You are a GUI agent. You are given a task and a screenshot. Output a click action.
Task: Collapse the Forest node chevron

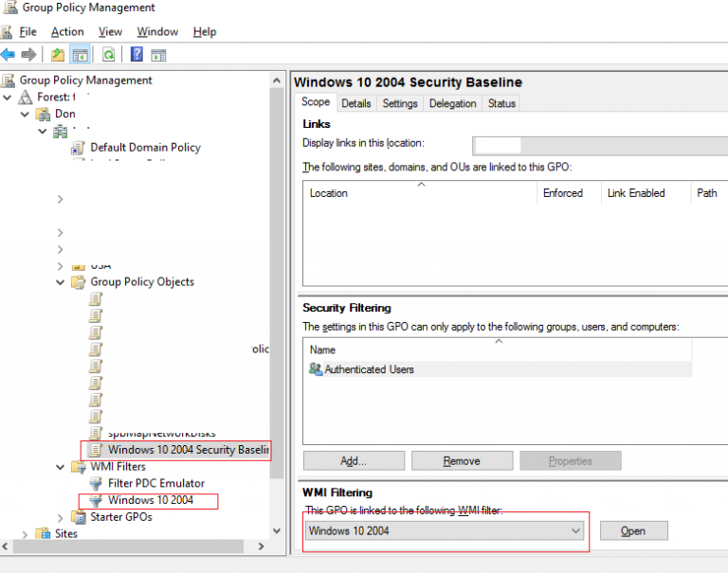point(7,98)
